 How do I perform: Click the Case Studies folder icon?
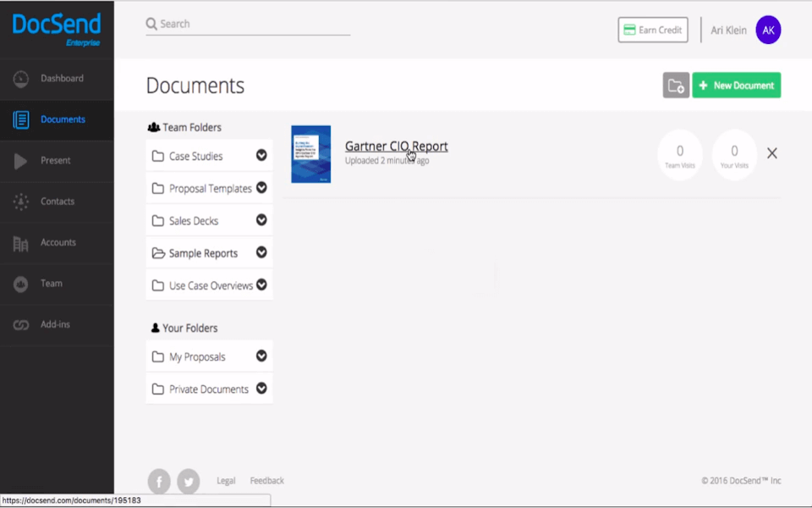[x=158, y=156]
